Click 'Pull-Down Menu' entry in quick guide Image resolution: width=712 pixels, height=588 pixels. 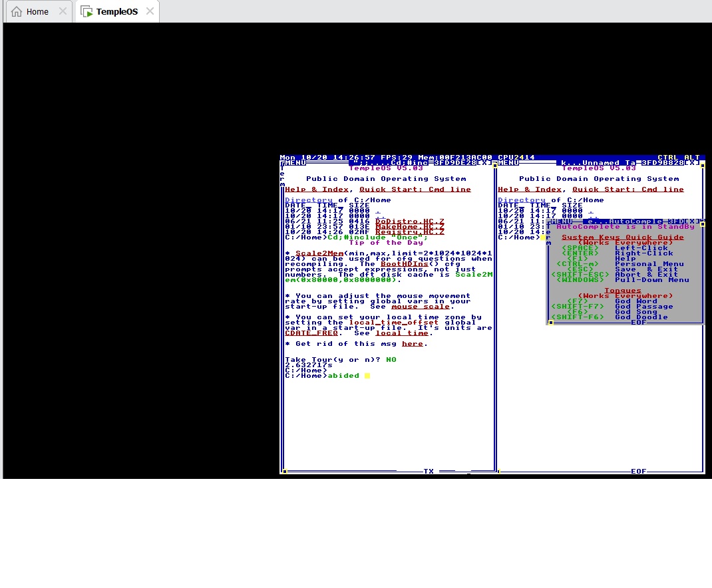click(x=652, y=279)
